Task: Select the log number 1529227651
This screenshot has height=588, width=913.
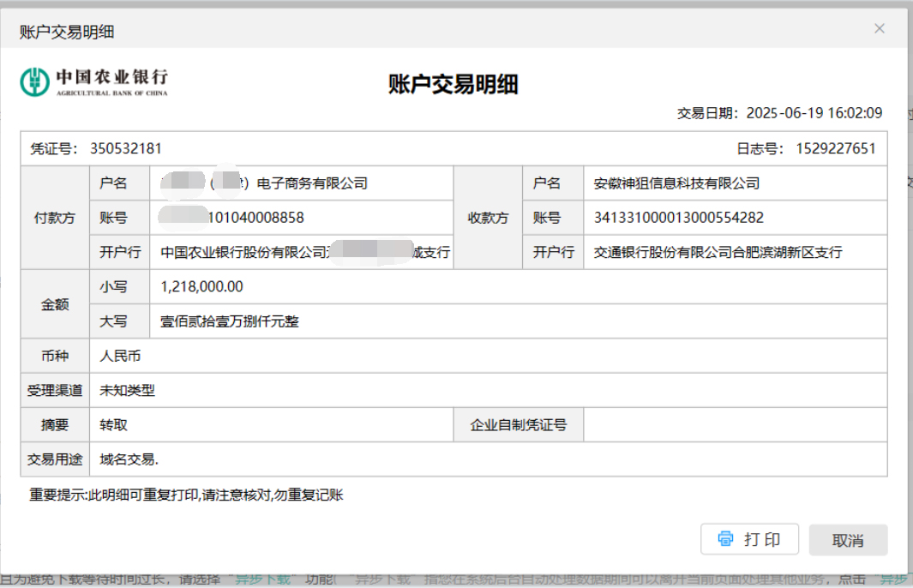Action: [x=835, y=148]
